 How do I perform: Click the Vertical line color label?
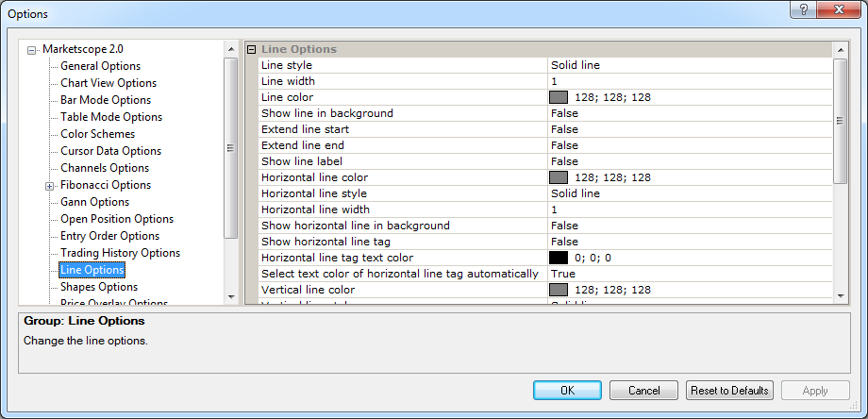click(308, 290)
